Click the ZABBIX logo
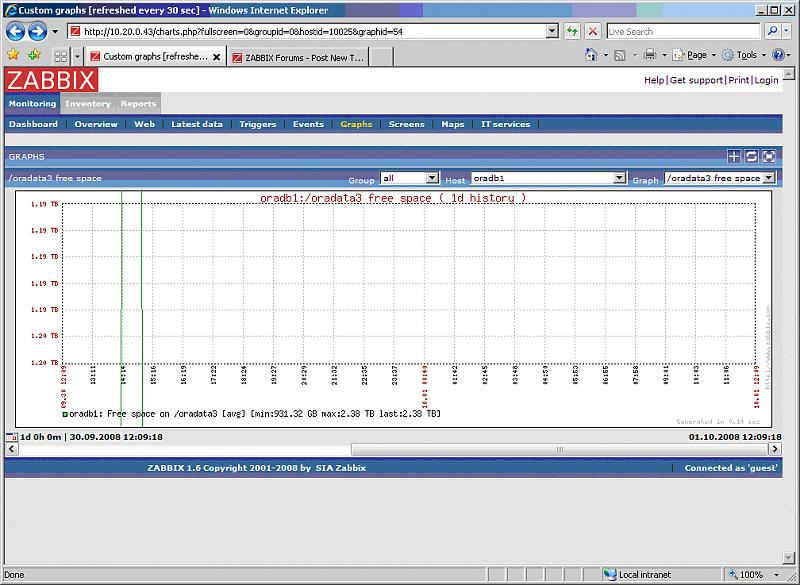The height and width of the screenshot is (585, 800). (x=51, y=81)
